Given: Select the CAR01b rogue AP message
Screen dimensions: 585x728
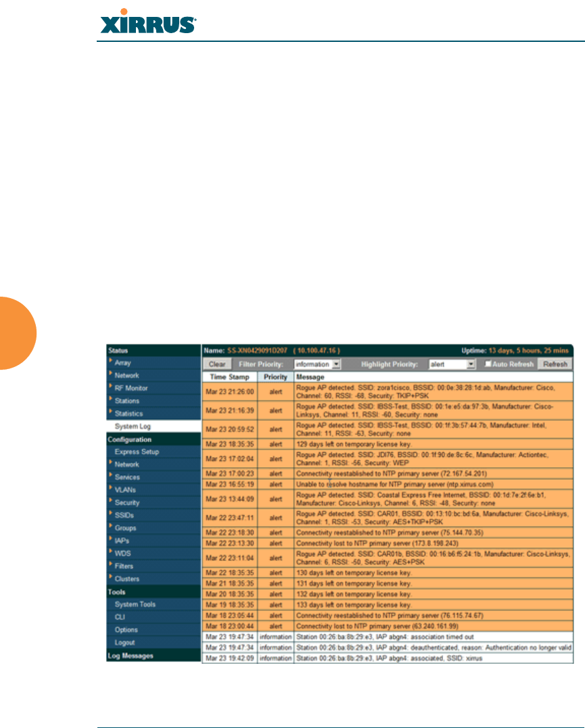Looking at the screenshot, I should click(x=434, y=558).
